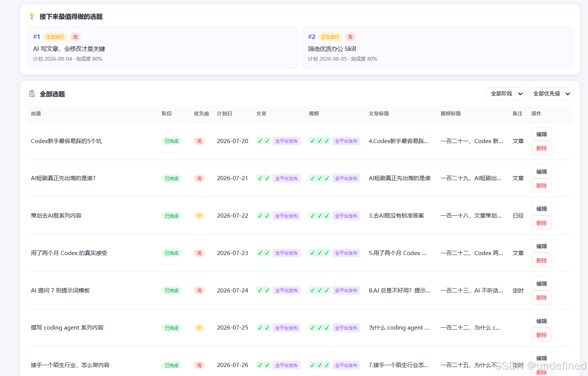Click the plan date 2026-07-20
The width and height of the screenshot is (588, 376).
[232, 141]
